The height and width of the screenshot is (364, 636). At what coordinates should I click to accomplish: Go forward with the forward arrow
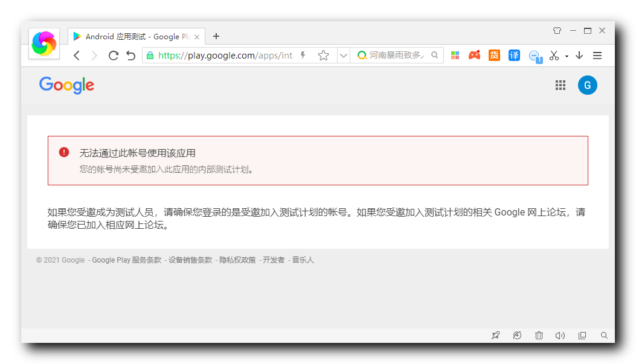[94, 56]
